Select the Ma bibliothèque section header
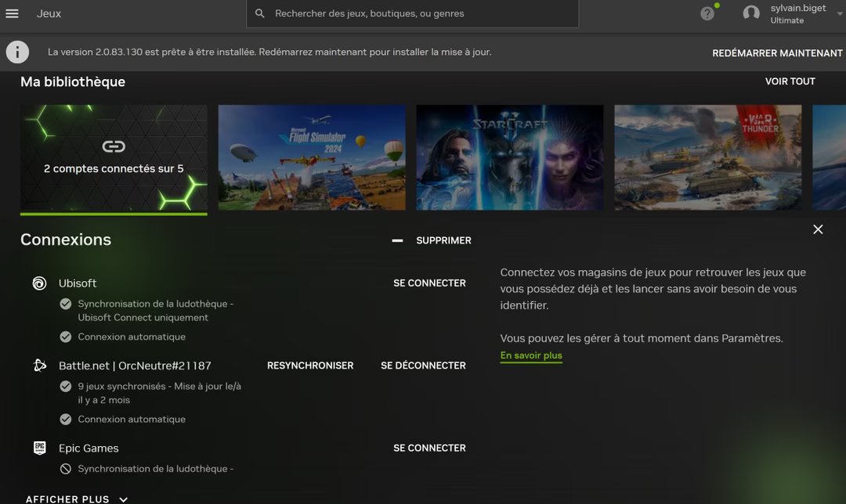Screen dimensions: 846x504 point(72,81)
